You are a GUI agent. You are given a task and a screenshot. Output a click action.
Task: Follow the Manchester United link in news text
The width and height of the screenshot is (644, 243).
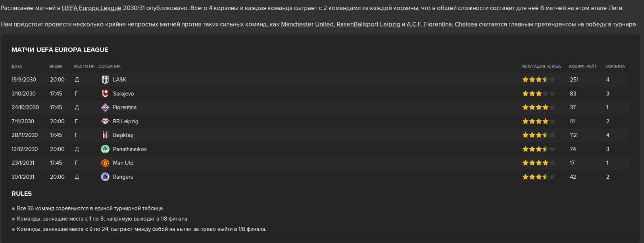[307, 24]
